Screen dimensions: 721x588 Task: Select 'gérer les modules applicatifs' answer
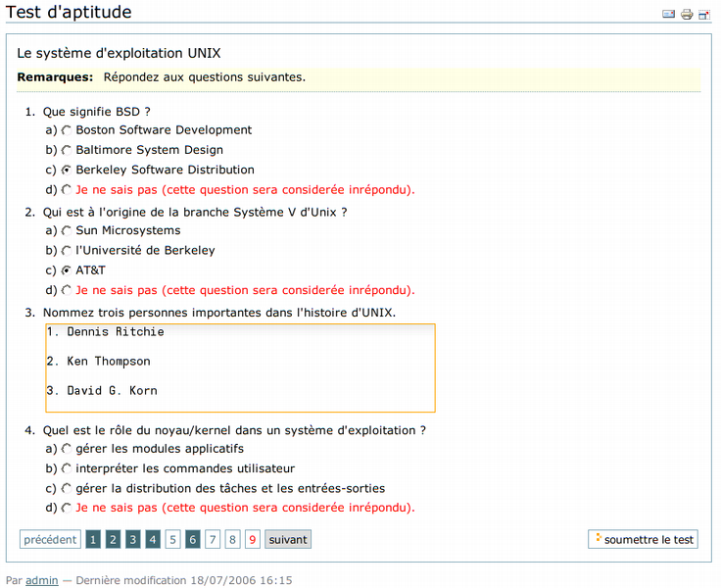coord(67,449)
